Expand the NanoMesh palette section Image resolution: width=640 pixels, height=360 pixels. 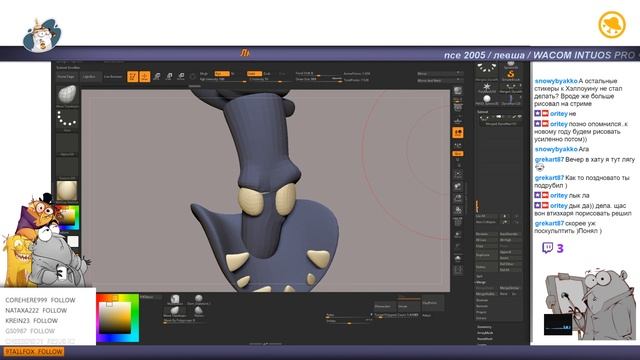tap(485, 339)
